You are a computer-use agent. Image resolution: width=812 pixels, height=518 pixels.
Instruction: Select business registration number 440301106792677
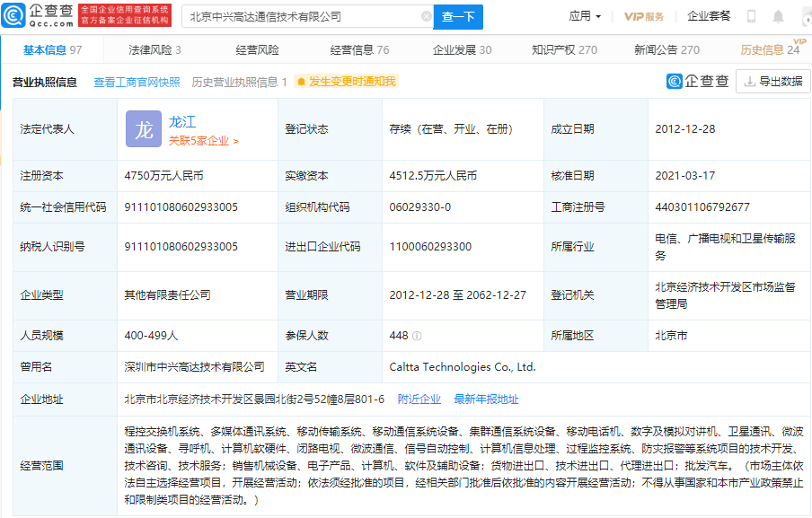(x=702, y=207)
